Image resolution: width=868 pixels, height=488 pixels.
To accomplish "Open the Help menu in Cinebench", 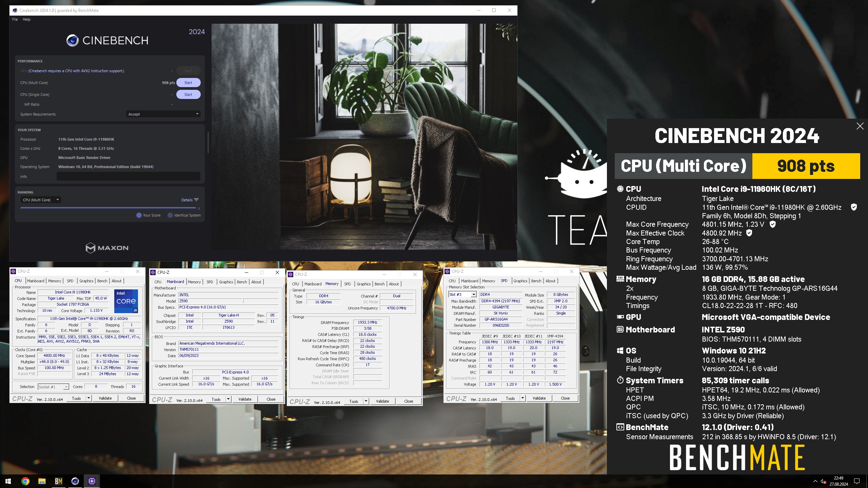I will pos(26,19).
